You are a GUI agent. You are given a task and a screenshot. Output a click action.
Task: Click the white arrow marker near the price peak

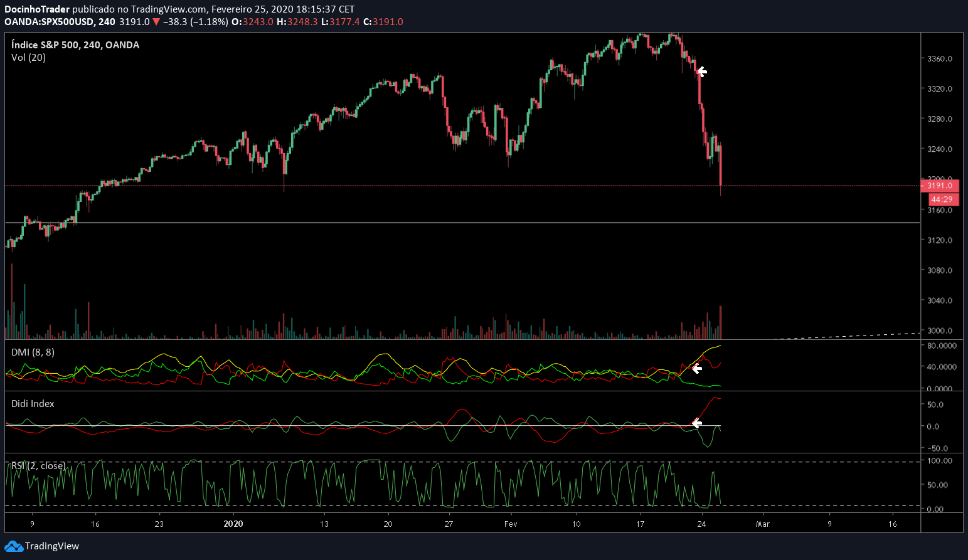coord(702,72)
